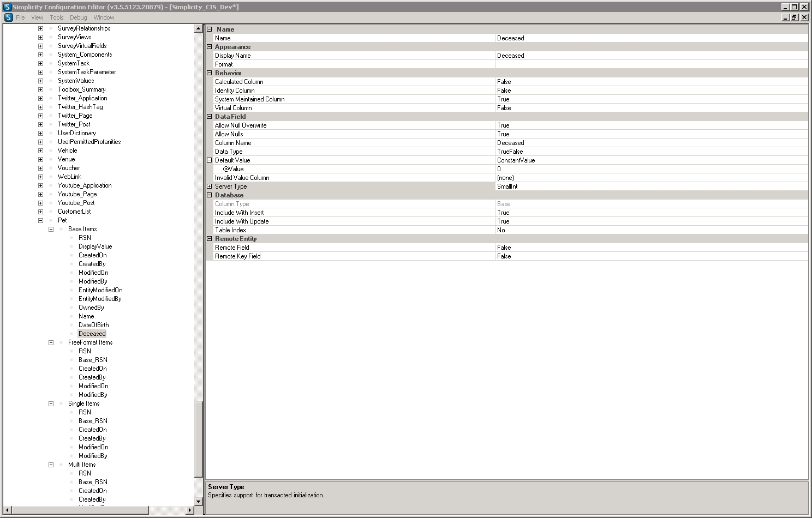The image size is (812, 518).
Task: Open the File menu
Action: coord(20,17)
